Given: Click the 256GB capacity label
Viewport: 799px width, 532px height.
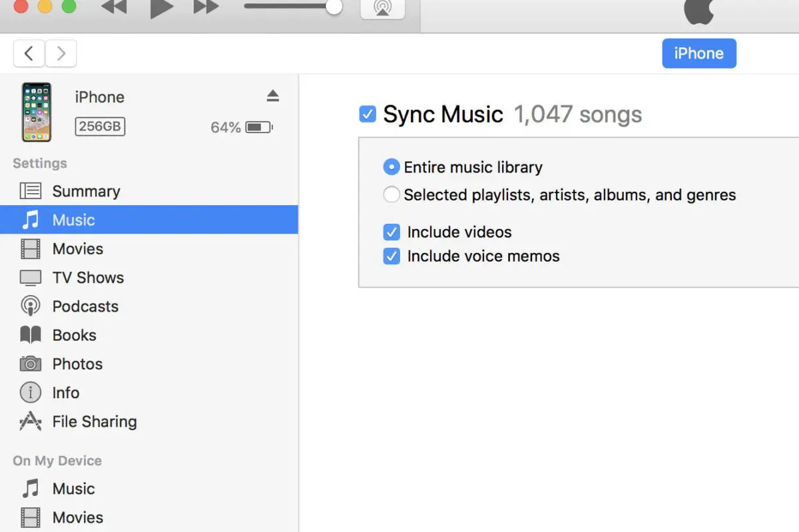Looking at the screenshot, I should pyautogui.click(x=100, y=127).
